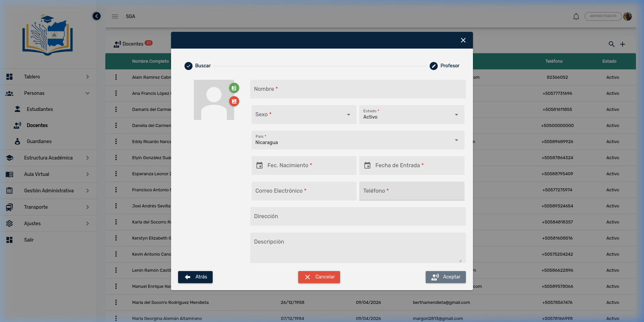644x322 pixels.
Task: Click the green upload photo icon
Action: point(234,88)
